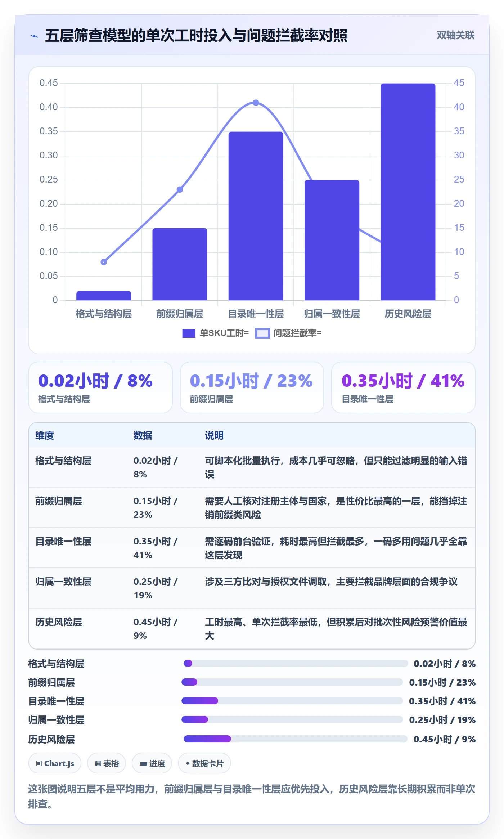Click the table cell 0.25小时 / 19%
Image resolution: width=504 pixels, height=839 pixels.
click(x=156, y=588)
